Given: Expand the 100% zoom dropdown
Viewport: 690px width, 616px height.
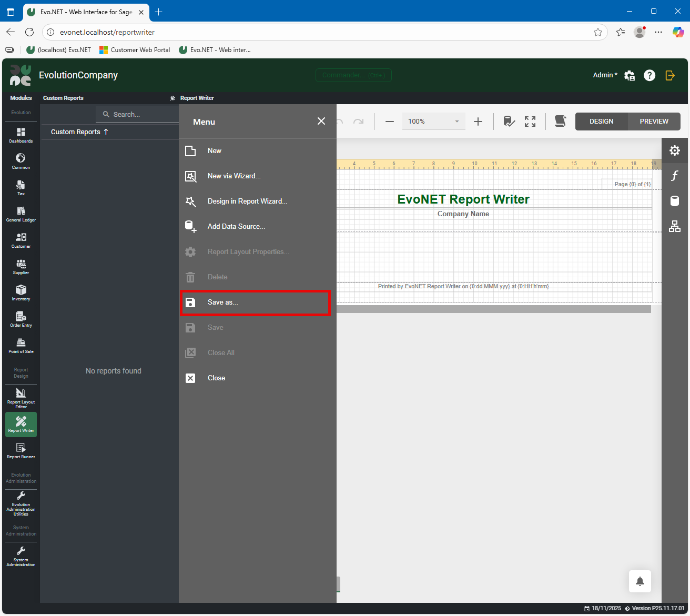Looking at the screenshot, I should [456, 122].
